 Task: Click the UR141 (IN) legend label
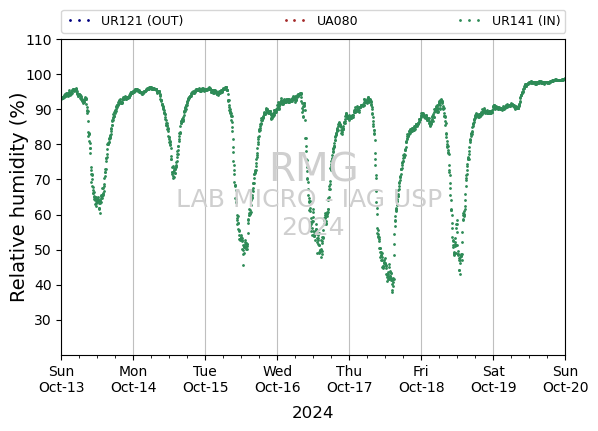click(526, 21)
